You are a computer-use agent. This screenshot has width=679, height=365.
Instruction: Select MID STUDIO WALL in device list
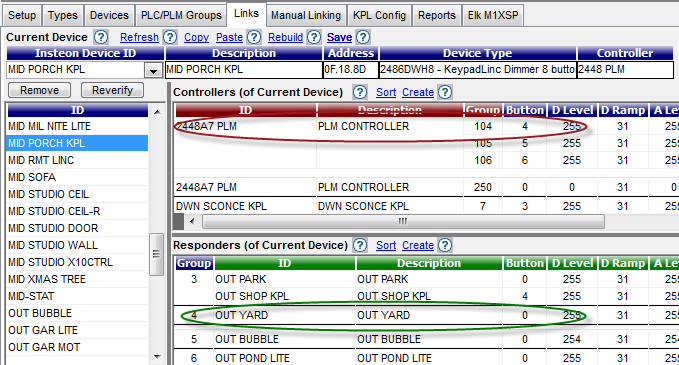[x=78, y=245]
